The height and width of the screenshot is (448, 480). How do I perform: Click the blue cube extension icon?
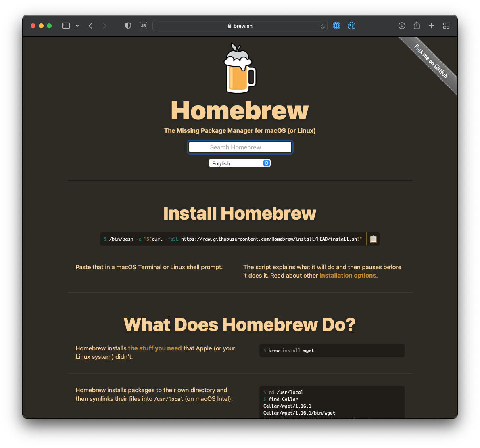click(x=351, y=26)
